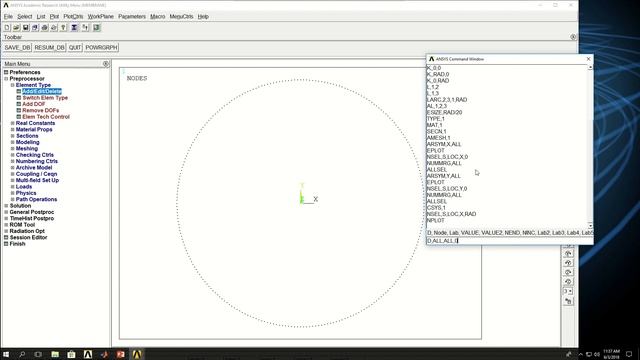Select Switch Elem Type item

pos(45,98)
